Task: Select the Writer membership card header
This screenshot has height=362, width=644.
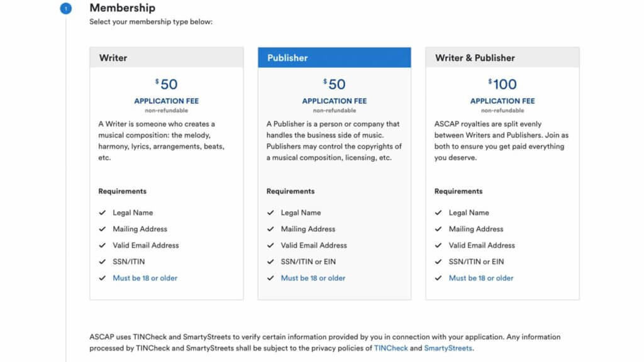Action: [166, 58]
